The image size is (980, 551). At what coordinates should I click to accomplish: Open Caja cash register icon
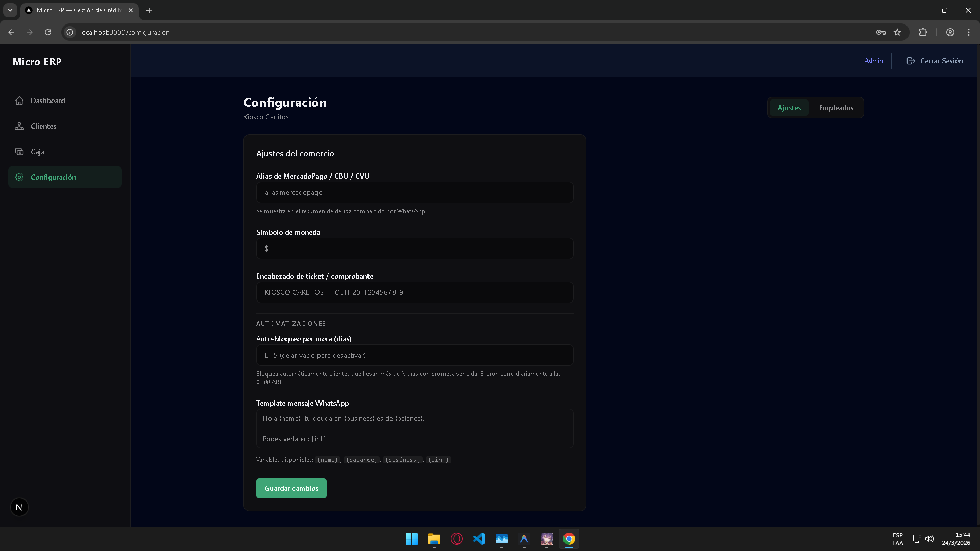point(19,152)
